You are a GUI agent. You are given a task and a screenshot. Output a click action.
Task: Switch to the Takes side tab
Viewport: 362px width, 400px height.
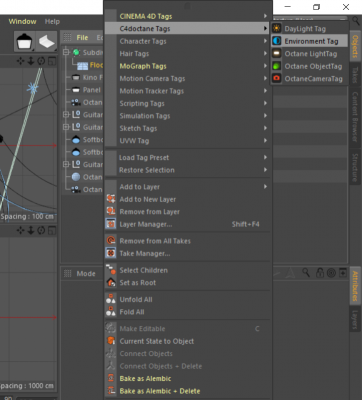click(355, 75)
